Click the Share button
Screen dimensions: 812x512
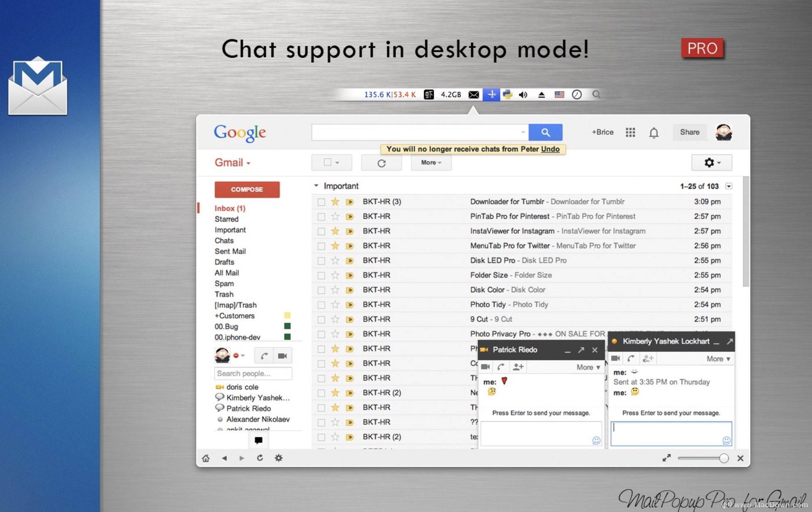click(690, 132)
